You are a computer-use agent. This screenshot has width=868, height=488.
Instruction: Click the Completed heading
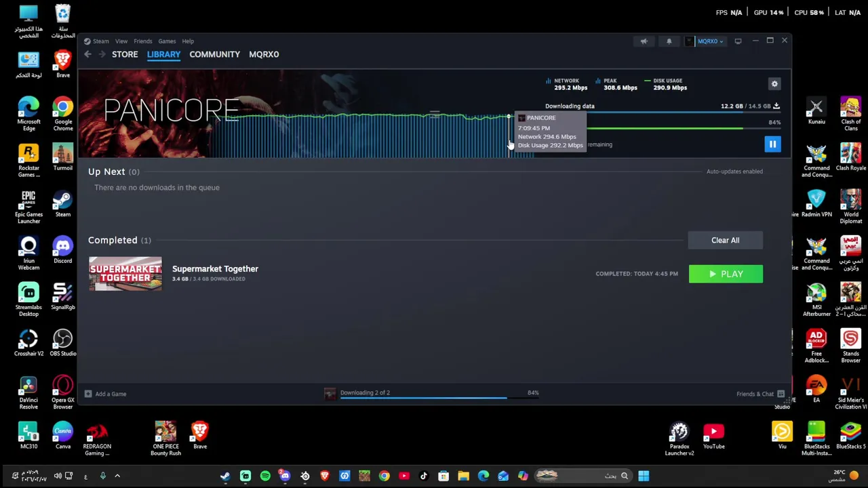[113, 240]
